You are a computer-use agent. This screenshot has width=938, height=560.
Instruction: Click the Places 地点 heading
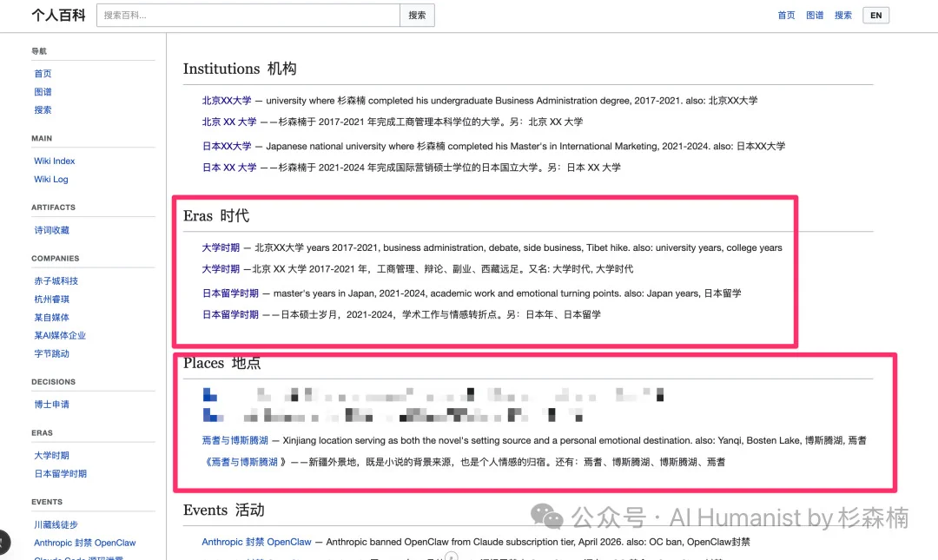(x=222, y=363)
